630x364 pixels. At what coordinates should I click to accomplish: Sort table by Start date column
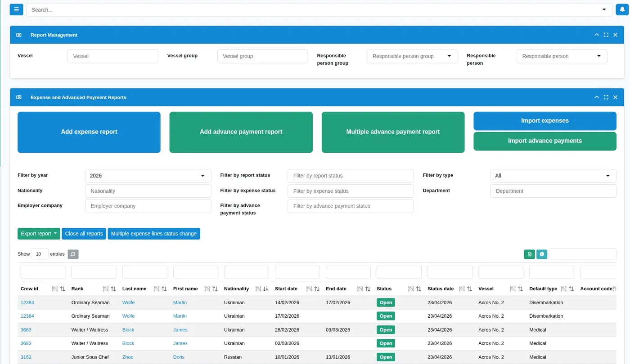317,289
